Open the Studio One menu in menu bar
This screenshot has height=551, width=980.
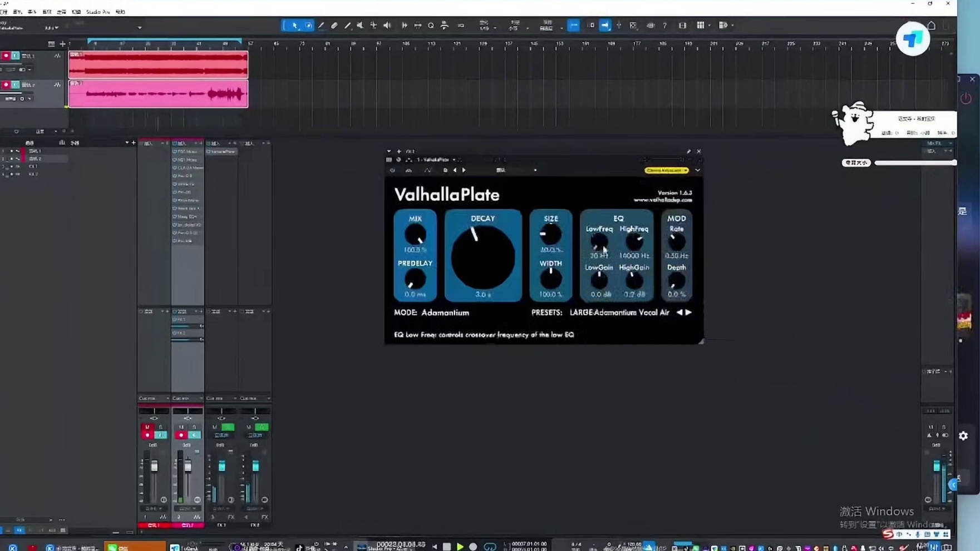[98, 12]
